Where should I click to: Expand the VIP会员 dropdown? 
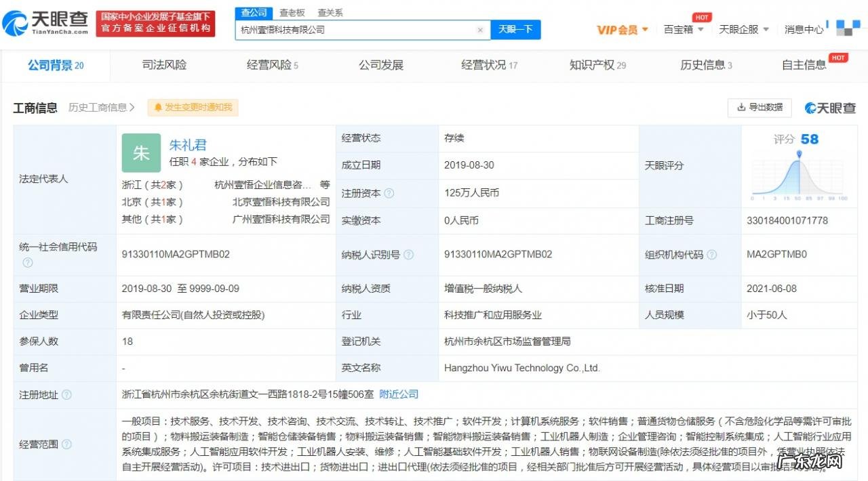[x=622, y=29]
